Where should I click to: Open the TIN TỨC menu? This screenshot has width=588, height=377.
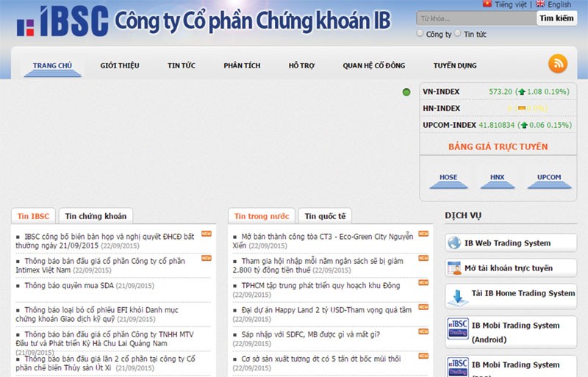click(182, 65)
